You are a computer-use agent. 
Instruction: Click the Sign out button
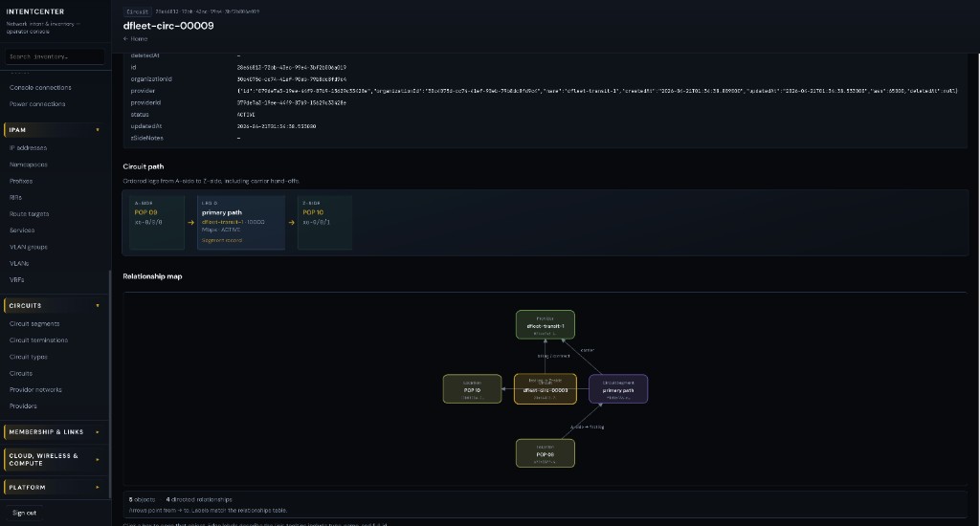point(24,513)
